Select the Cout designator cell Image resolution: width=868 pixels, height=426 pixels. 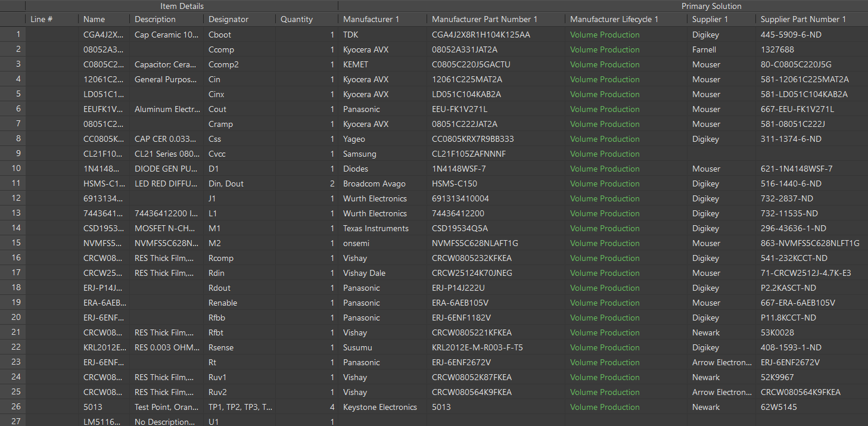click(239, 109)
